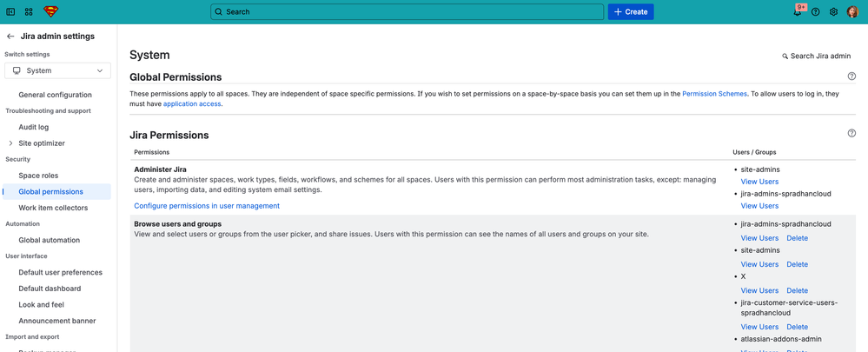Screen dimensions: 868x352
Task: View Users for jira-admins-spradhancloud under Administer Jira
Action: pos(759,206)
